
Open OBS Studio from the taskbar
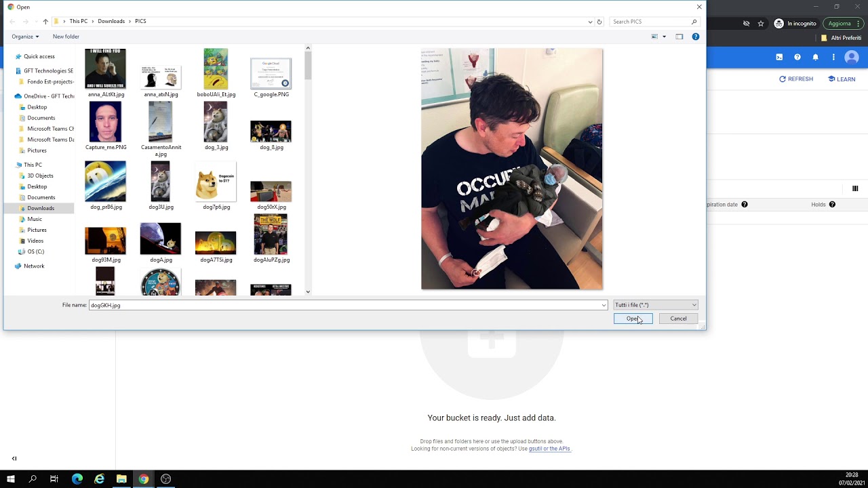pyautogui.click(x=165, y=479)
